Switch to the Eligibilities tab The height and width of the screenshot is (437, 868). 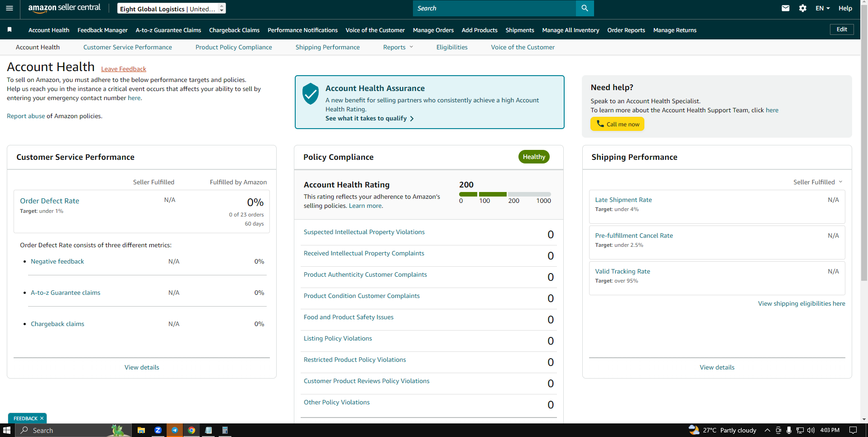tap(452, 47)
